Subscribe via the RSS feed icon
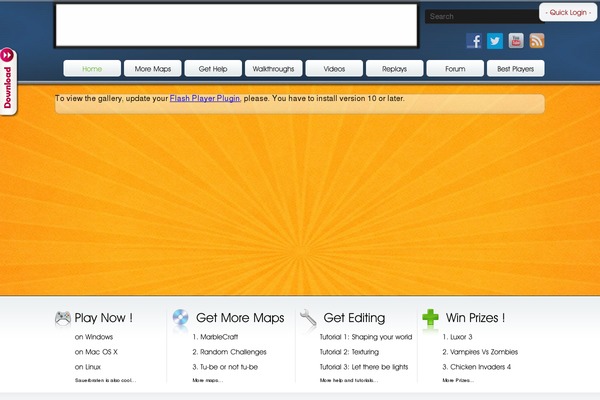This screenshot has height=400, width=600. click(537, 41)
